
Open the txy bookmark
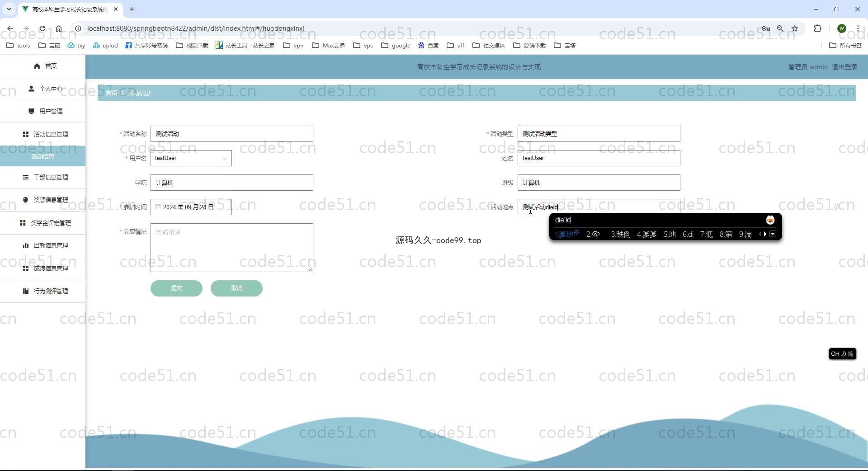(76, 45)
